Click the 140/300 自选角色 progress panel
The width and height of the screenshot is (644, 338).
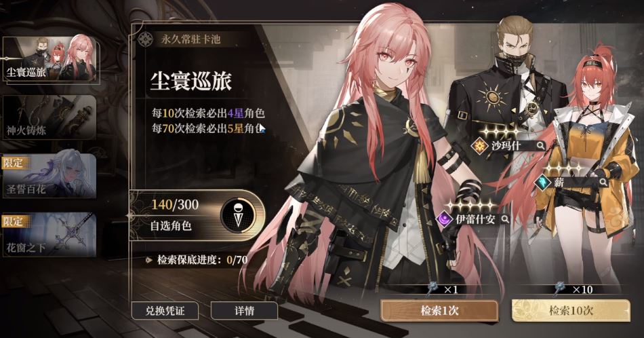click(x=197, y=215)
